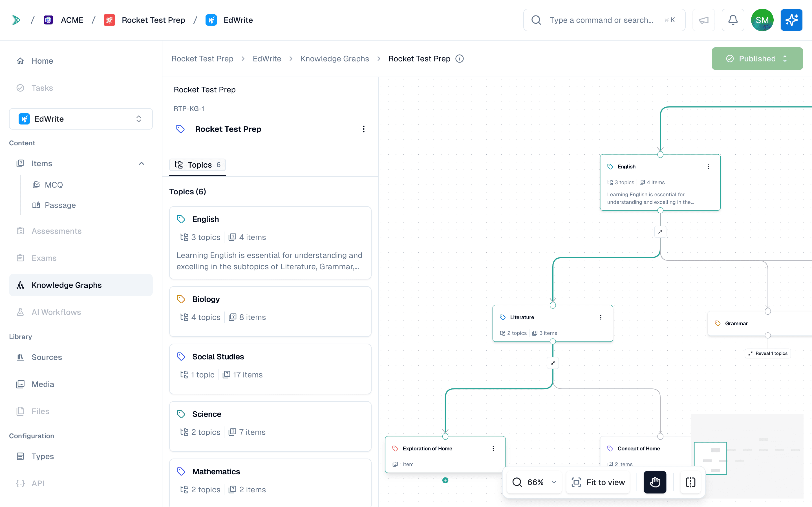Click Fit to view button
This screenshot has width=812, height=507.
pos(598,482)
